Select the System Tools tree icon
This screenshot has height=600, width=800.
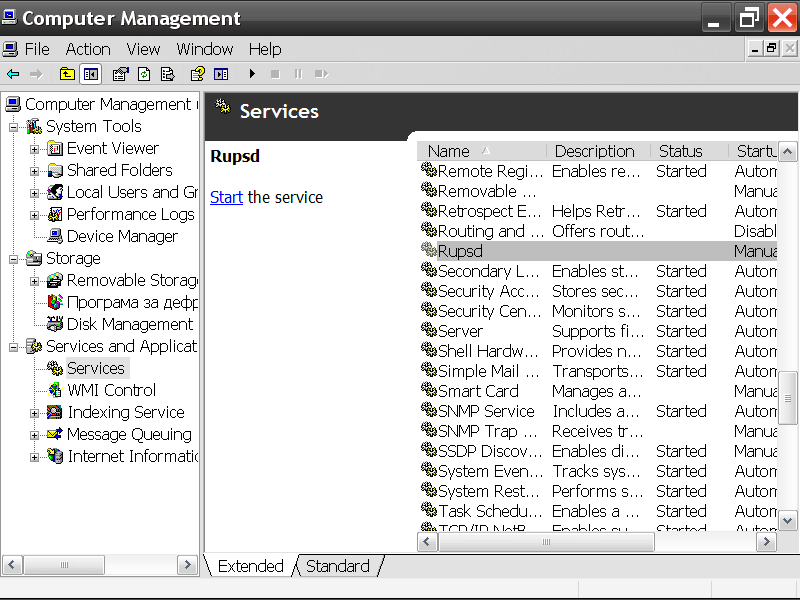pos(34,126)
